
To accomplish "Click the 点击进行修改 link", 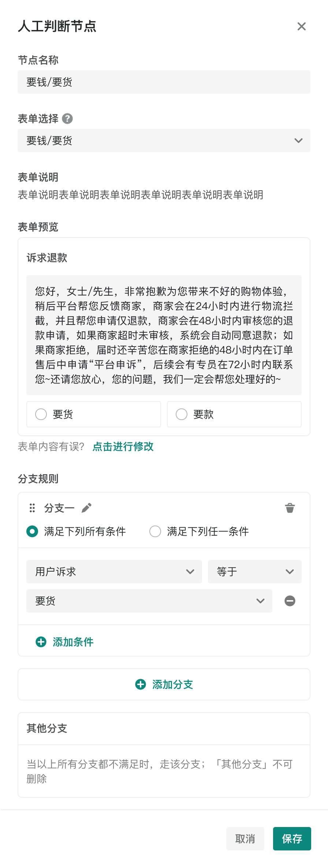I will click(123, 446).
